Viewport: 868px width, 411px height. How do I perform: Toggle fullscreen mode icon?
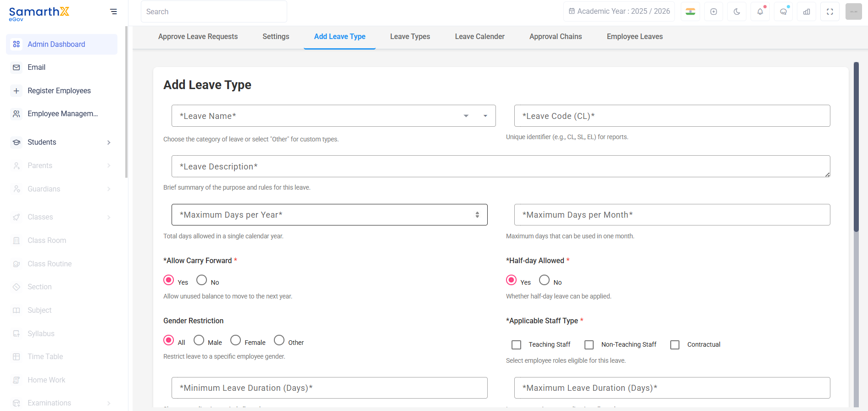830,11
